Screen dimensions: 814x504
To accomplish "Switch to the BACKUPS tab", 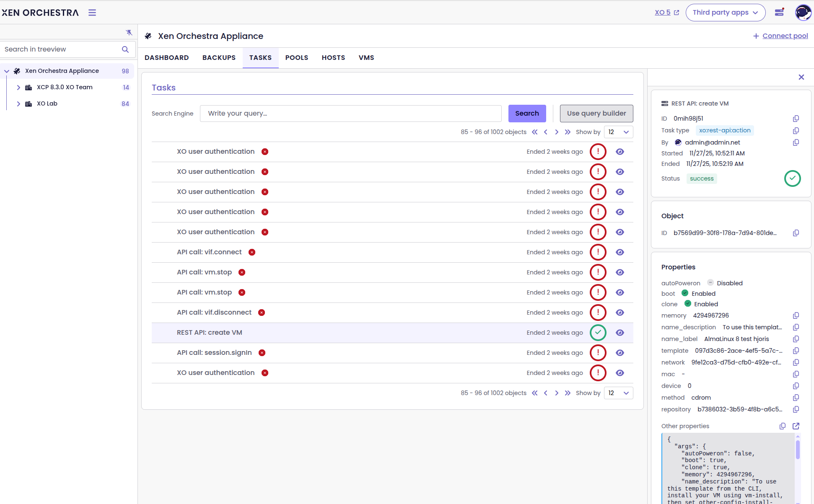I will 219,58.
